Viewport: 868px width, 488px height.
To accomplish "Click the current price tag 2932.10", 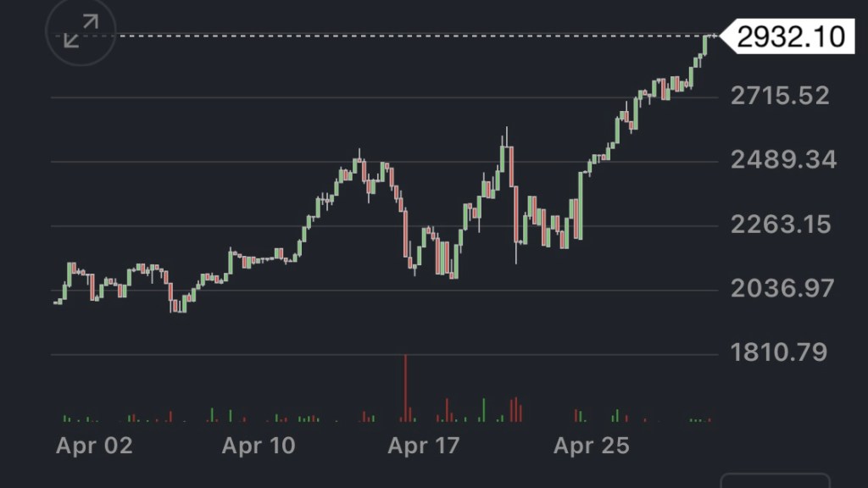I will pyautogui.click(x=790, y=36).
